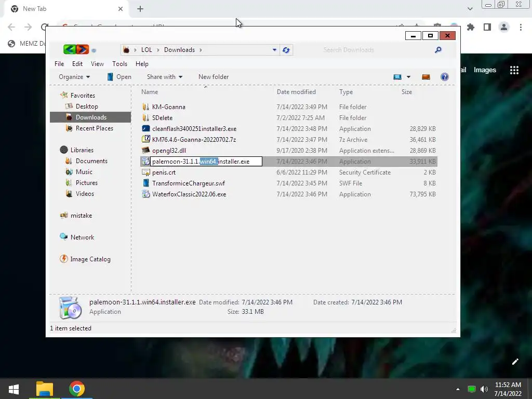Open the View menu
This screenshot has height=399, width=532.
[97, 64]
